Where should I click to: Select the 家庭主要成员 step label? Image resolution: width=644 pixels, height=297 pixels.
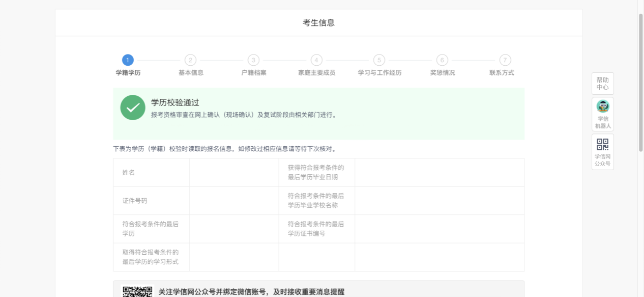click(316, 73)
